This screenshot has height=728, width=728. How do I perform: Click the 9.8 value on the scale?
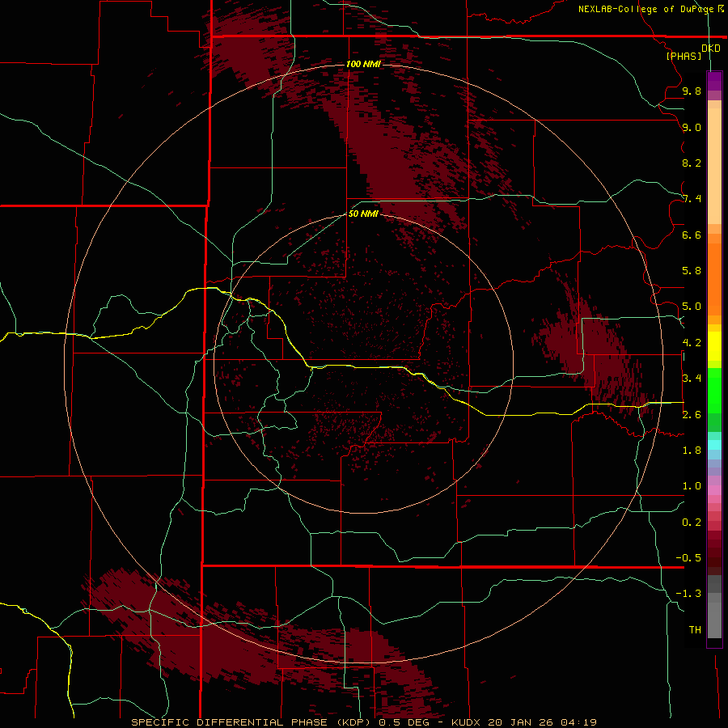(x=692, y=91)
